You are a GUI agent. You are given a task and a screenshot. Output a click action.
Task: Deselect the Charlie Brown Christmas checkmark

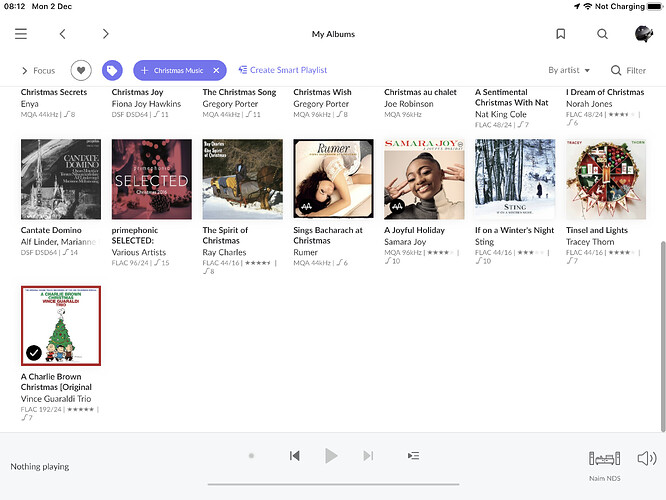34,352
